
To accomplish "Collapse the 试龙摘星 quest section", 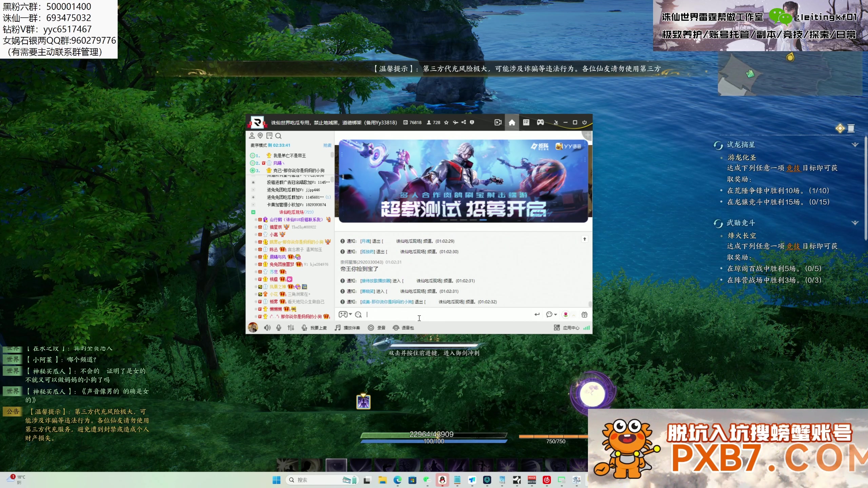I will click(855, 145).
